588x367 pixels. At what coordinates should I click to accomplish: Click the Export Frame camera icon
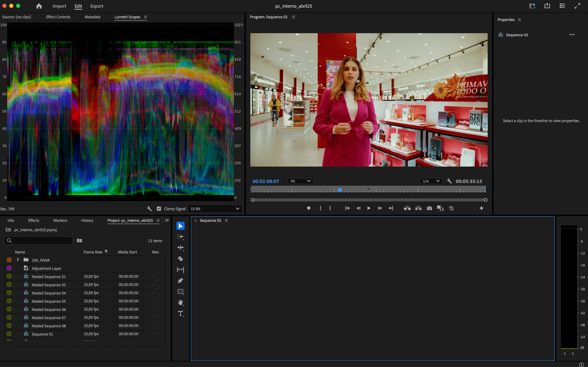429,208
